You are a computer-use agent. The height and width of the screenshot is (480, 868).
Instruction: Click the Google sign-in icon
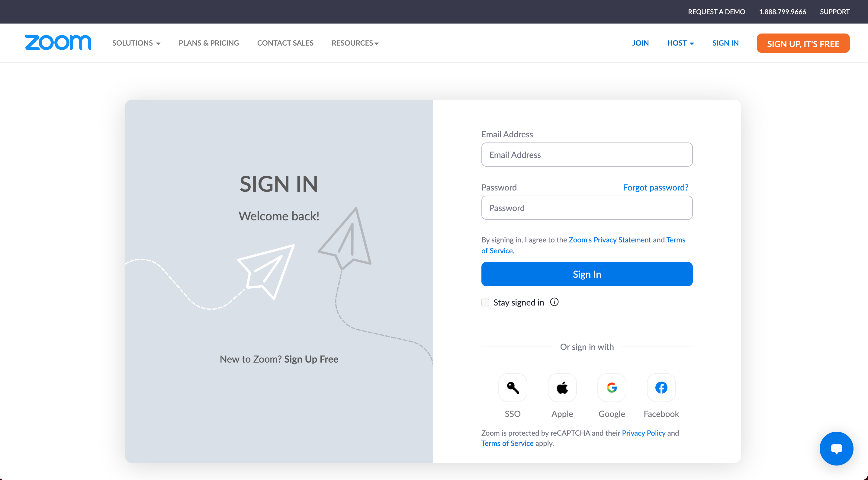tap(611, 387)
